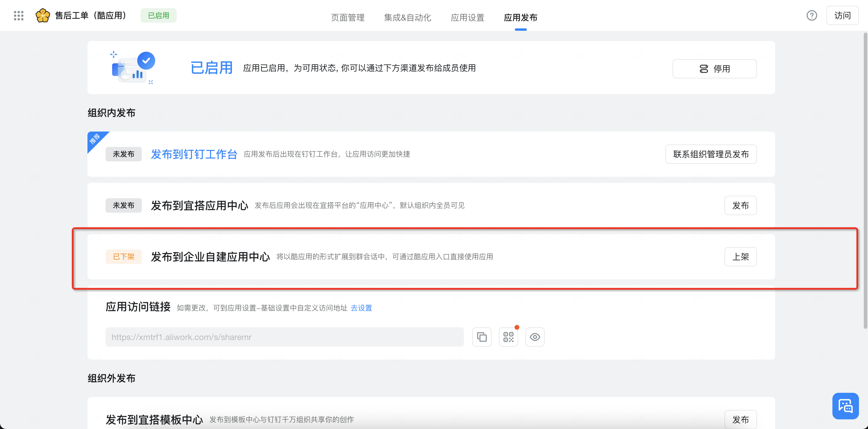
Task: Click the yellow flower app logo
Action: (43, 15)
